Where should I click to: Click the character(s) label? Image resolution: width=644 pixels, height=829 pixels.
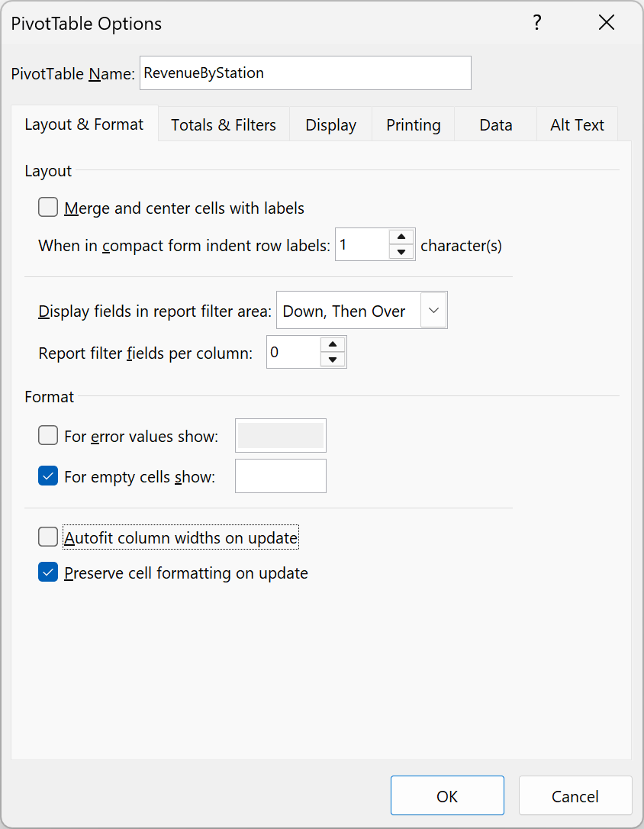pyautogui.click(x=461, y=245)
